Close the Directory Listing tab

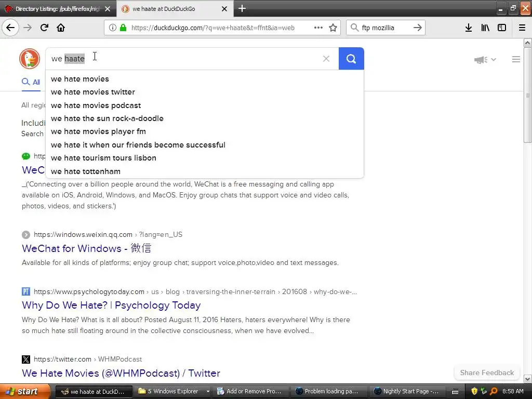point(108,9)
